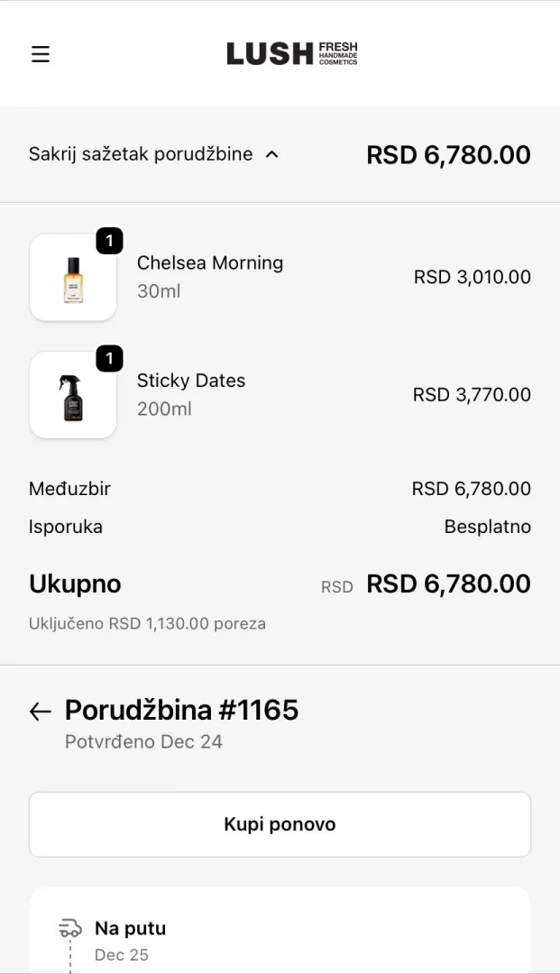560x974 pixels.
Task: Click the LUSH logo in the header
Action: point(268,53)
